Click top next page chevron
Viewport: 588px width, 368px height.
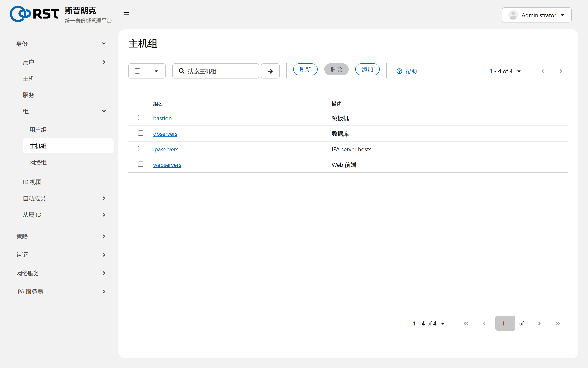point(561,71)
